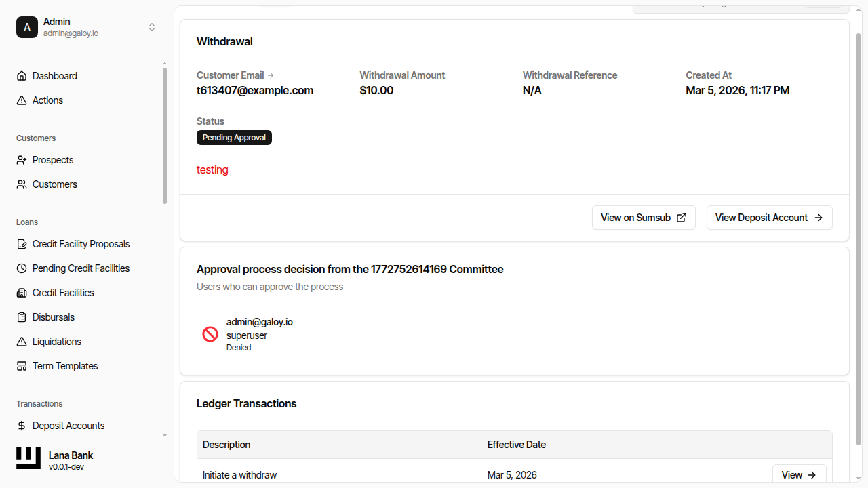Open Credit Facilities in sidebar
The height and width of the screenshot is (488, 868).
63,293
